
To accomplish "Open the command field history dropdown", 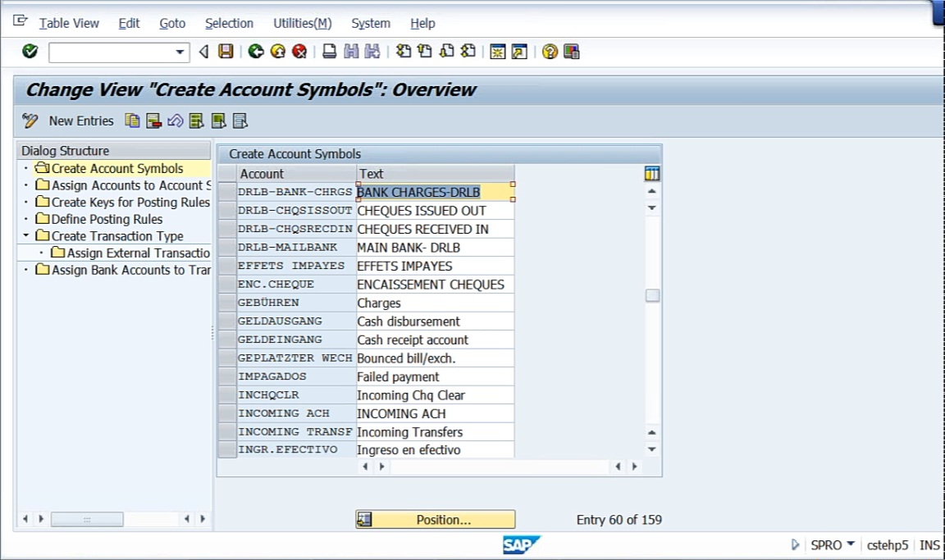I will tap(180, 52).
